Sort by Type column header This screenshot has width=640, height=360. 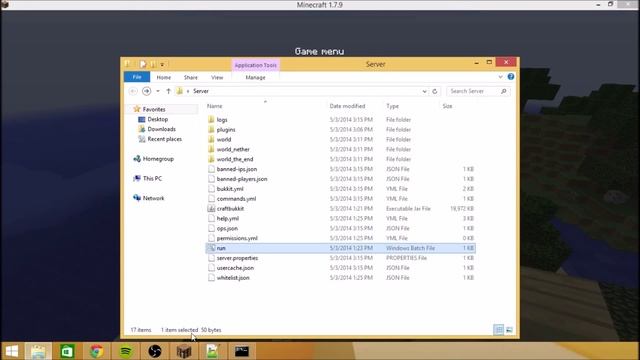click(x=392, y=106)
